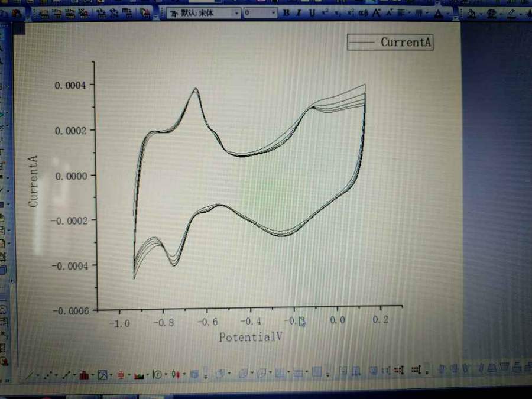Click the CurrentA legend box
Viewport: 532px width, 399px height.
pos(390,42)
